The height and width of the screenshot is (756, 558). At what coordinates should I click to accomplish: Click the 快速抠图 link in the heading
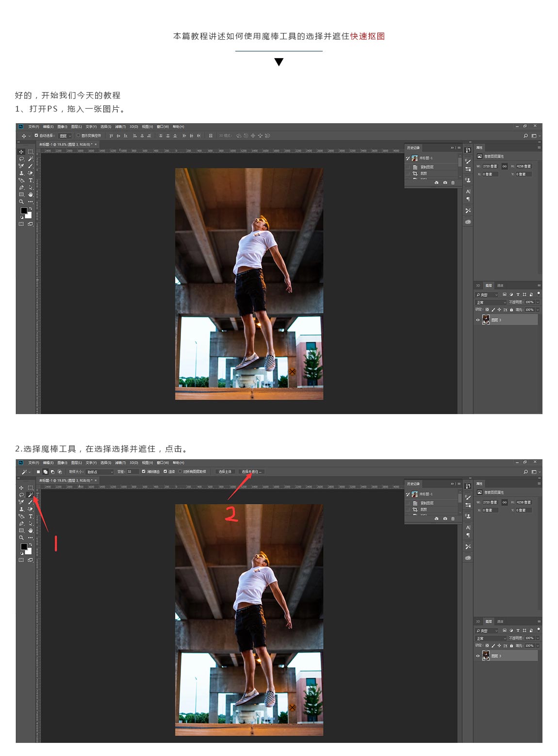click(367, 36)
